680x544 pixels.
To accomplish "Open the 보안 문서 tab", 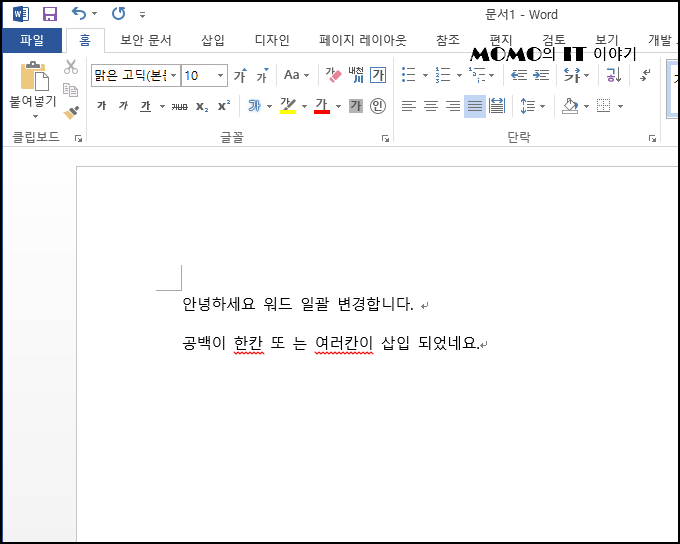I will (146, 40).
